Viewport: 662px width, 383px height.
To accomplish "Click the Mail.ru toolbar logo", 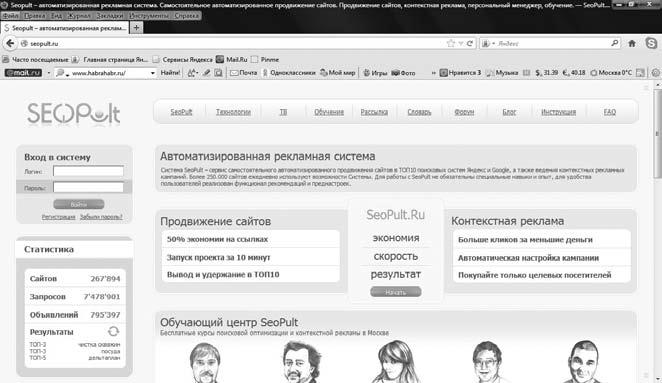I will 23,73.
